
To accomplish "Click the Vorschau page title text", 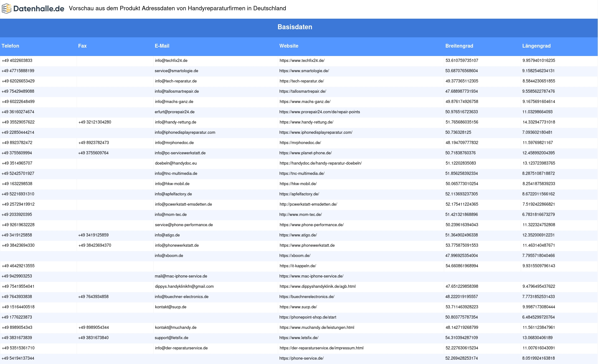I will pos(178,8).
